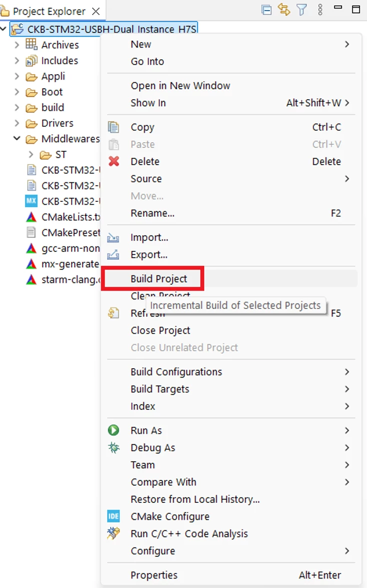Click the Copy icon in context menu

pyautogui.click(x=114, y=127)
